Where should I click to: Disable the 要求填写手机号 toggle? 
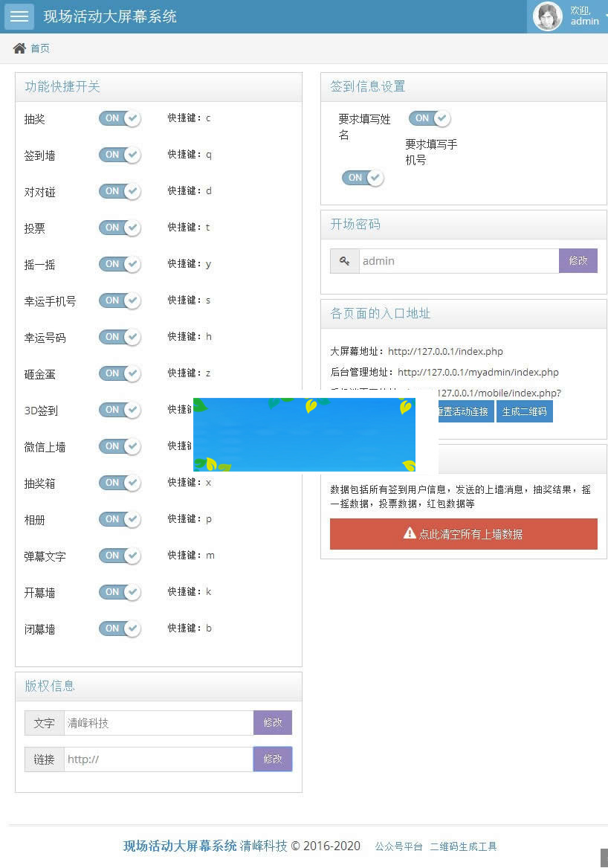(x=362, y=178)
